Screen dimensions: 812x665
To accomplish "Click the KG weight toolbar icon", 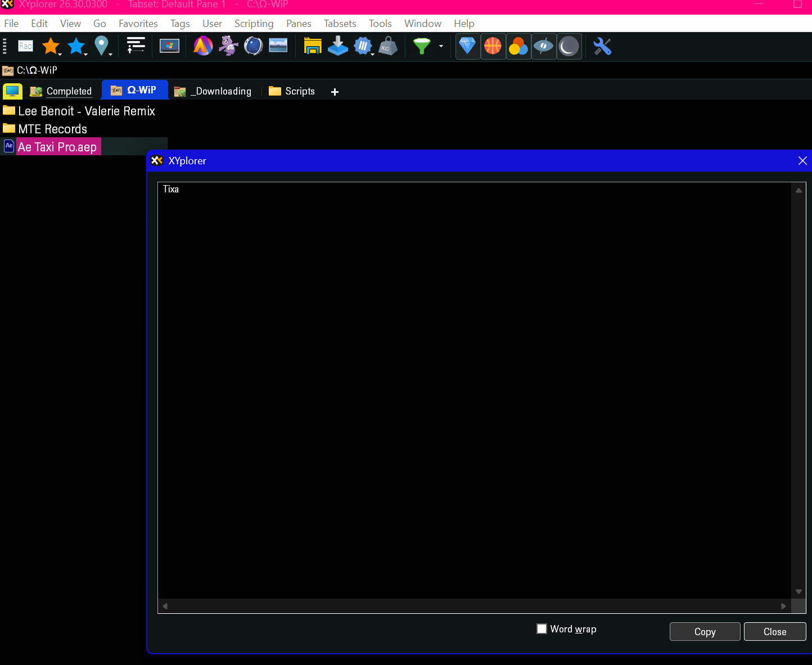I will (x=388, y=46).
